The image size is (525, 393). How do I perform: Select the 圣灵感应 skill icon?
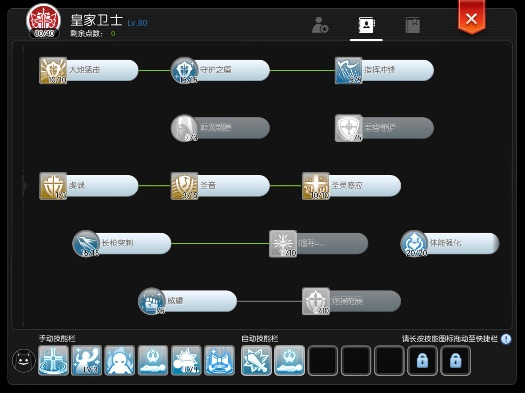(x=316, y=186)
